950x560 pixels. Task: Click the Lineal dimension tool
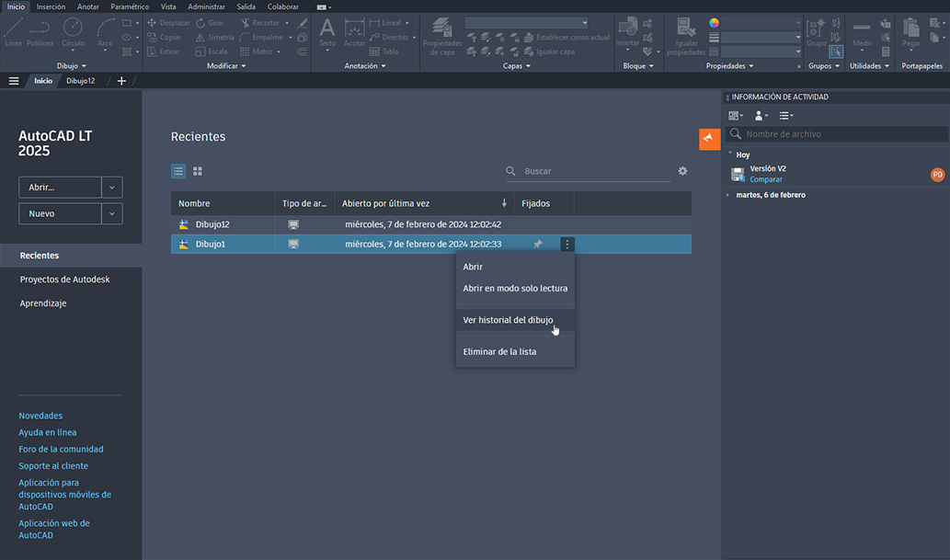pos(385,23)
